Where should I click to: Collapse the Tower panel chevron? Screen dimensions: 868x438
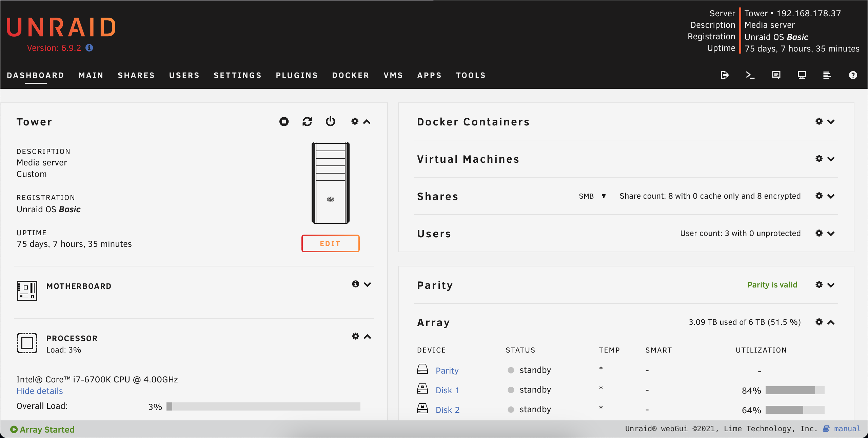(x=367, y=122)
